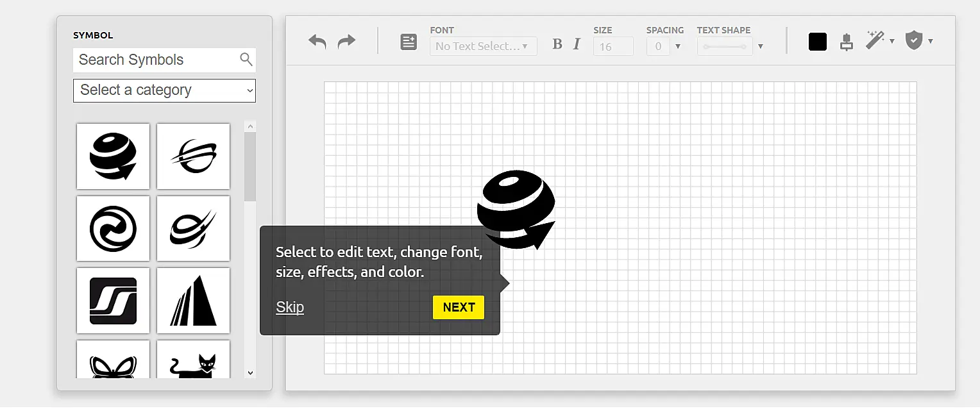
Task: Select the globe symbol on canvas
Action: [516, 209]
